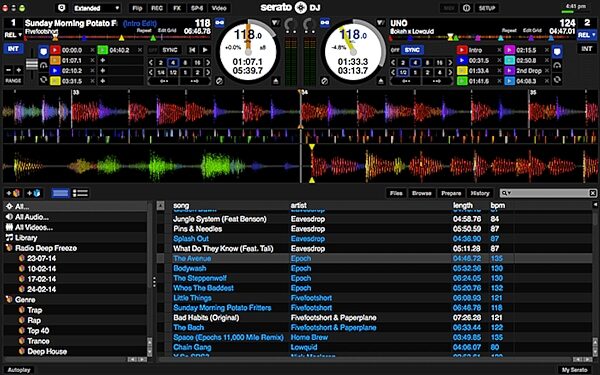Enable SYNC on deck 1
Screen dimensions: 600x375
(170, 50)
